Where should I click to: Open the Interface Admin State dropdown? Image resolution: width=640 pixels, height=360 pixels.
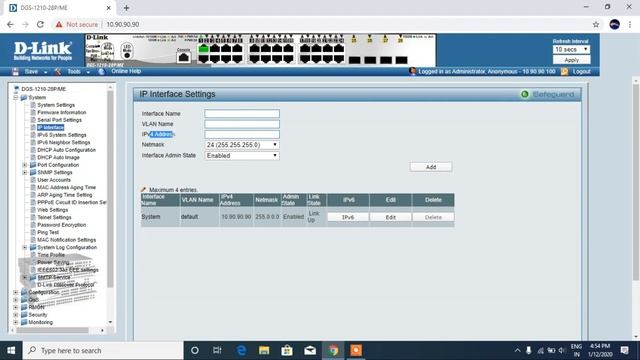242,156
